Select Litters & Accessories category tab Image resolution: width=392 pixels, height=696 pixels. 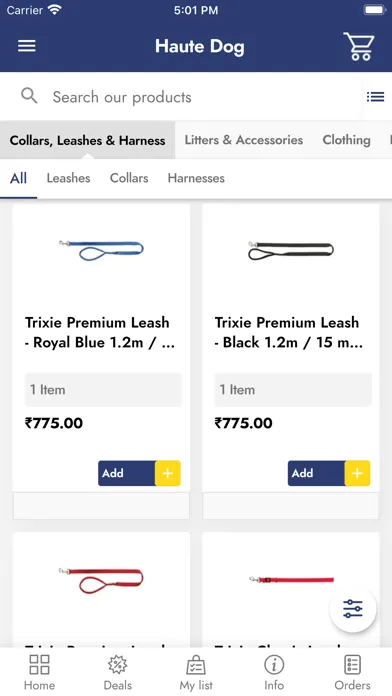244,140
